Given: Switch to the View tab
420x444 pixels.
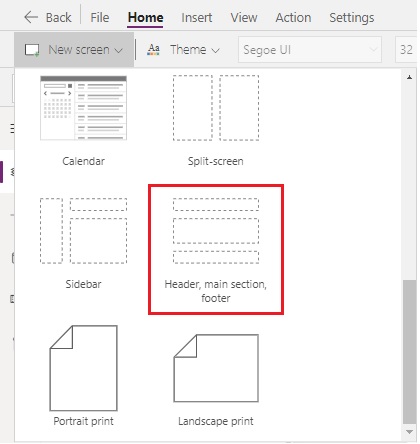Looking at the screenshot, I should click(x=244, y=17).
